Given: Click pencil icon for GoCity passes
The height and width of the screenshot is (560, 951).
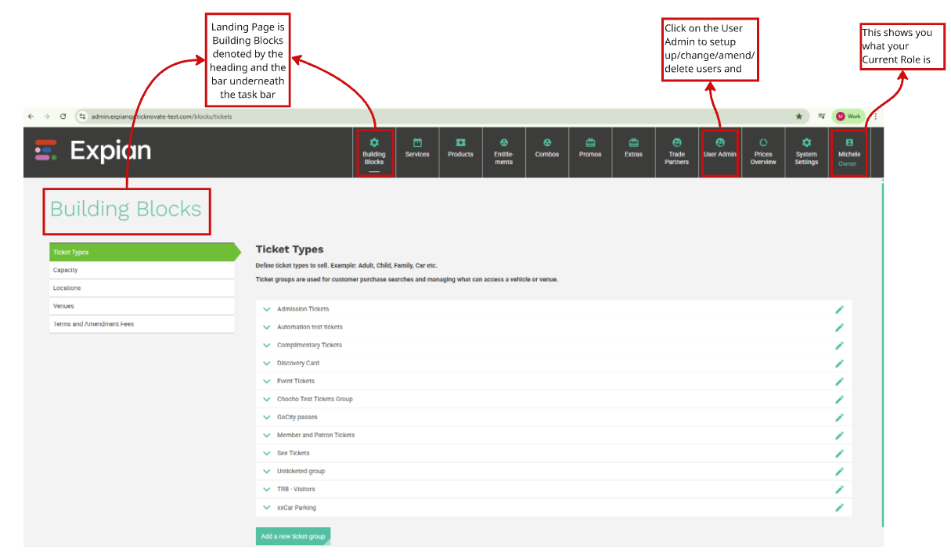Looking at the screenshot, I should [x=840, y=417].
